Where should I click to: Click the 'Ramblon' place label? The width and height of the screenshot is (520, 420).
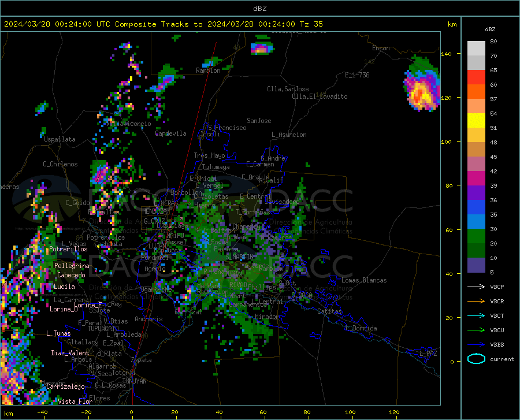coord(208,70)
